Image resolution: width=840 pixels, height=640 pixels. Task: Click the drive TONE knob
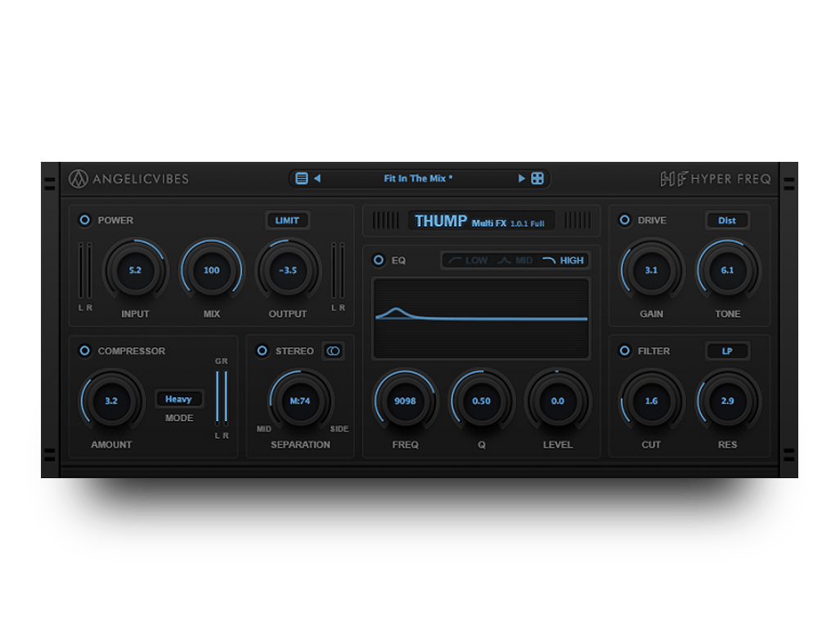727,271
